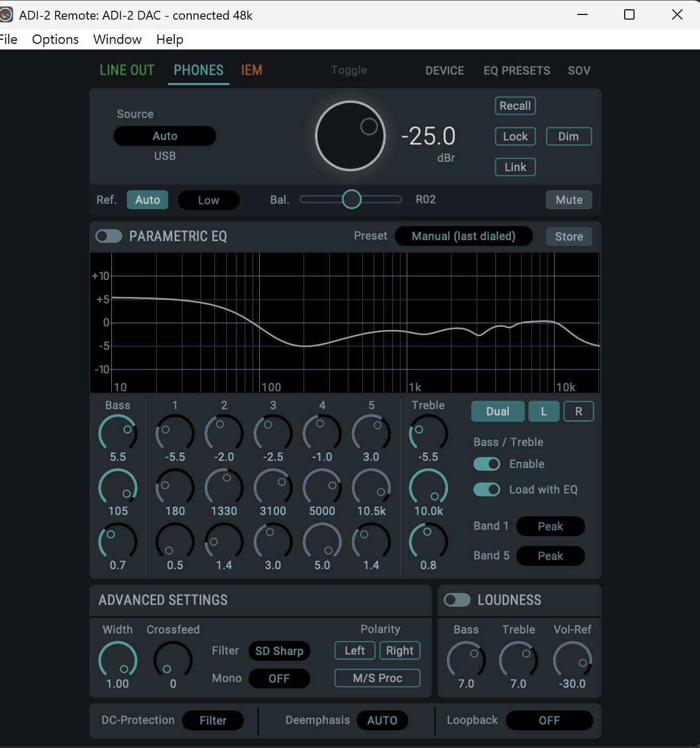700x748 pixels.
Task: Click the Store preset button
Action: click(569, 237)
